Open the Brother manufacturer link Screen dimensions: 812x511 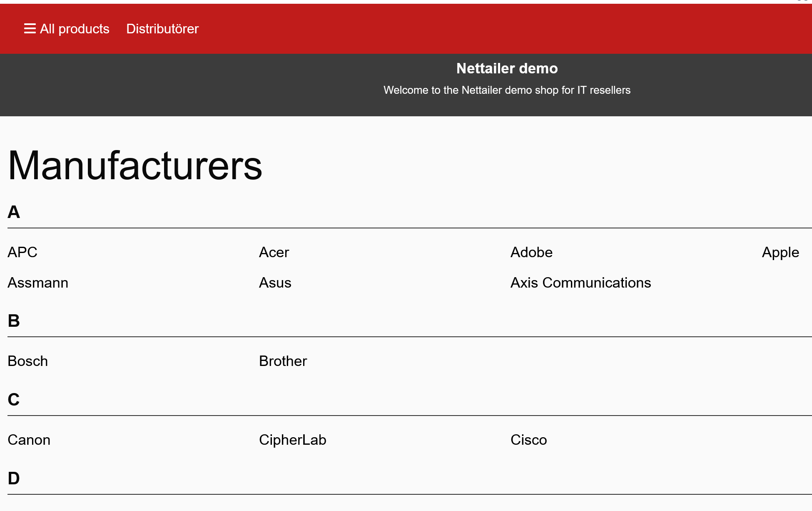pos(283,361)
